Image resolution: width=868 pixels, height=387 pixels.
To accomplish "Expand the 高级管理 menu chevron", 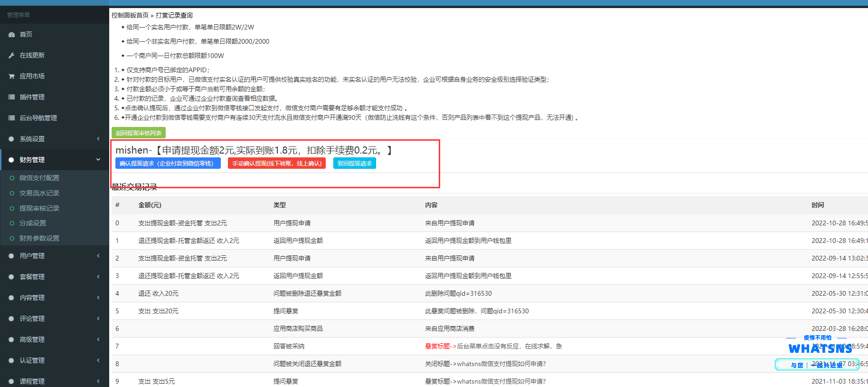I will 98,339.
